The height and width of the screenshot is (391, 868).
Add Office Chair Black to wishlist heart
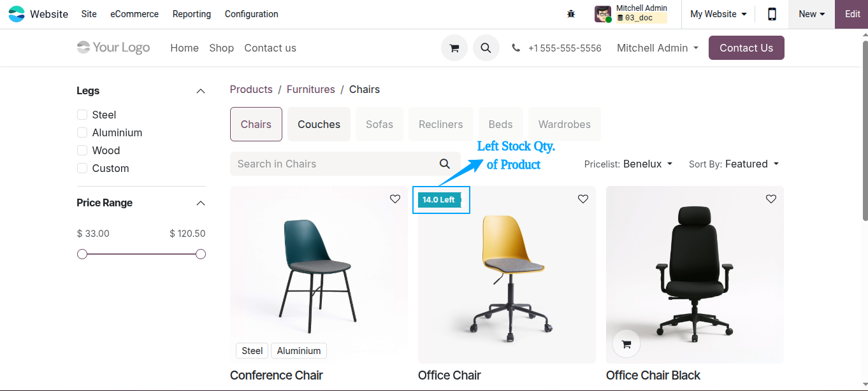click(x=771, y=199)
